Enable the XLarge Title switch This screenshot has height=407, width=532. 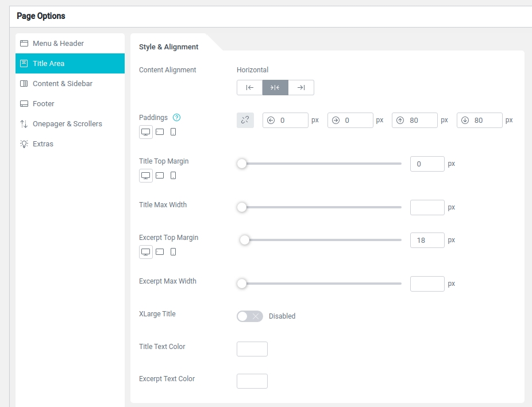point(249,316)
